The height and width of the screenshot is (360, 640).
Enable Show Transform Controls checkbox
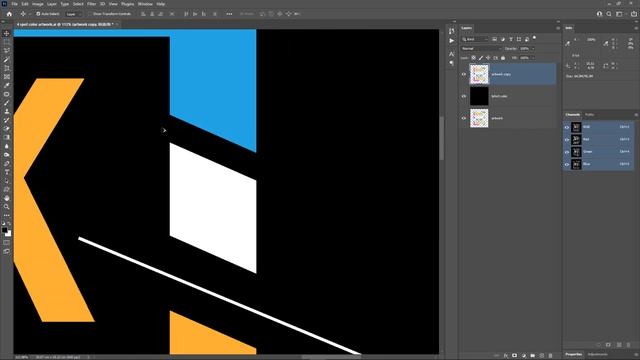coord(90,14)
